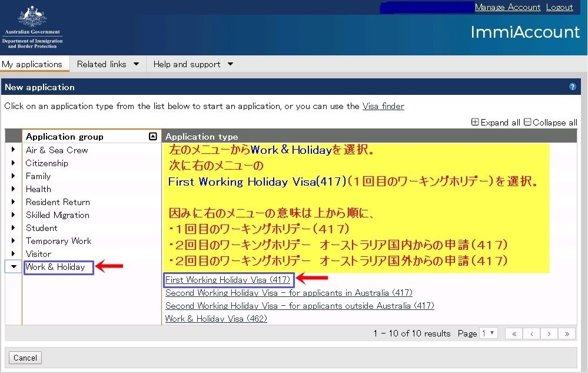Open the Help and support menu
The image size is (588, 373).
coord(193,64)
